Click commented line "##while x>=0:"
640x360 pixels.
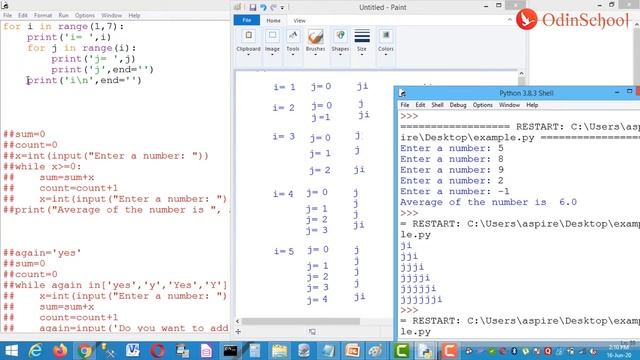42,167
